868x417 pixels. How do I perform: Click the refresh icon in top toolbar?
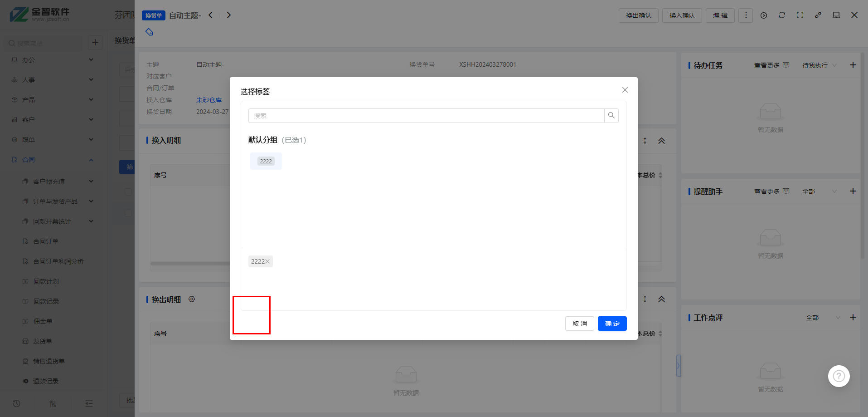[x=782, y=15]
